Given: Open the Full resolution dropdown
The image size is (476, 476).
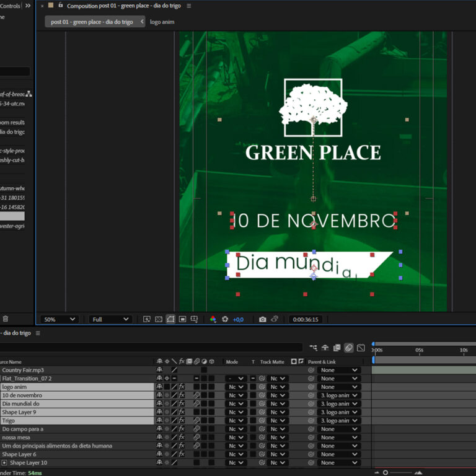Looking at the screenshot, I should click(110, 319).
